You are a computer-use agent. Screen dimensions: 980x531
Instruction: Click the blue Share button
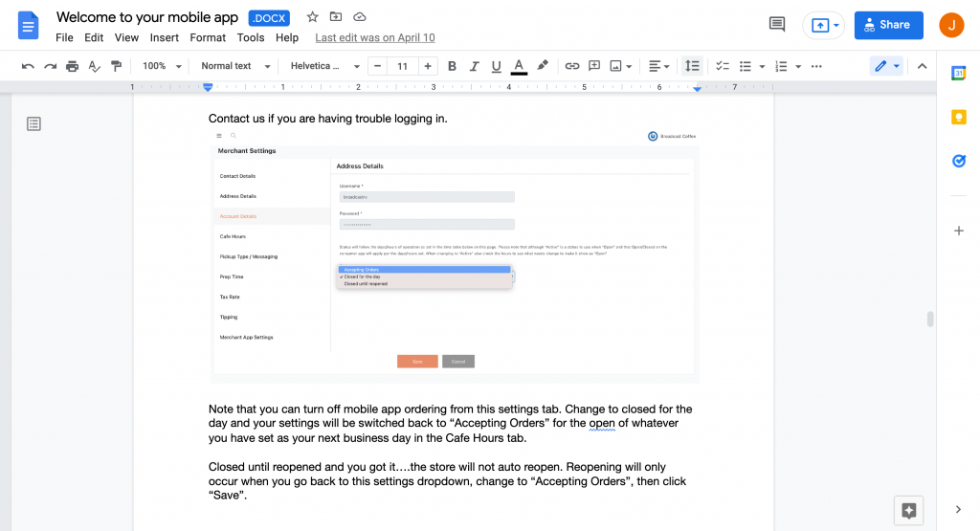tap(888, 25)
